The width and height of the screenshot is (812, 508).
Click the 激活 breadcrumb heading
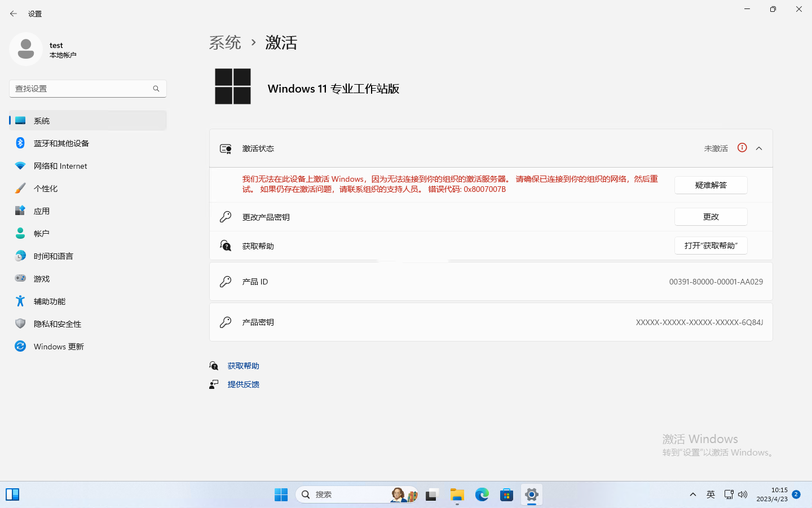pos(281,42)
